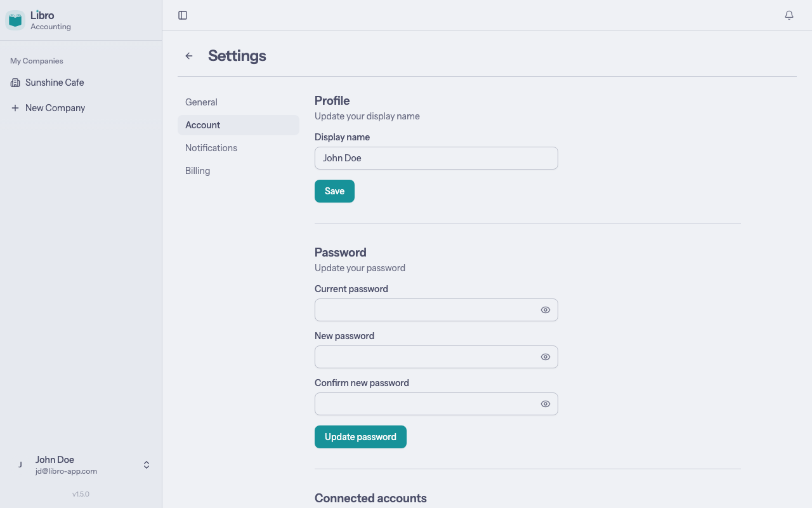Expand the account switcher chevron

tap(146, 464)
